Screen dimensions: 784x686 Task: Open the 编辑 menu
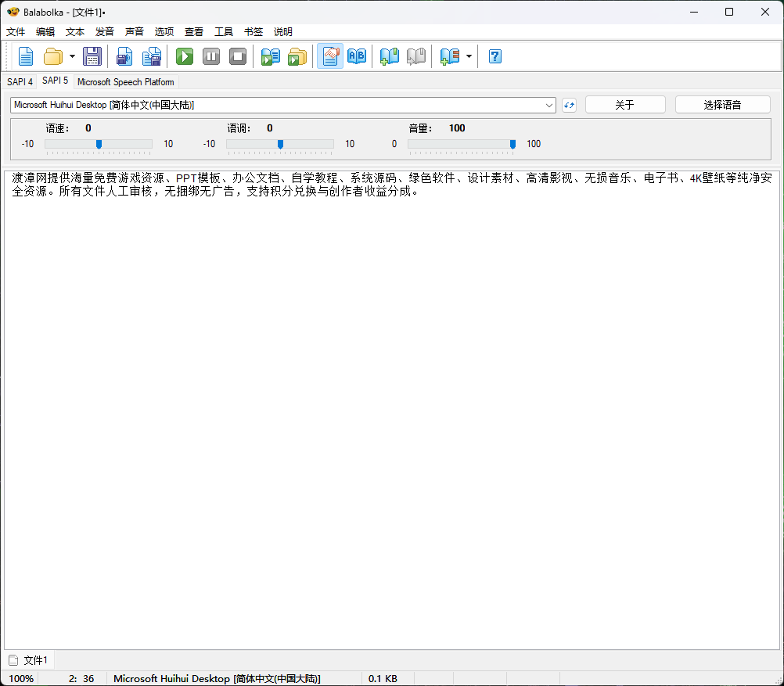point(45,32)
